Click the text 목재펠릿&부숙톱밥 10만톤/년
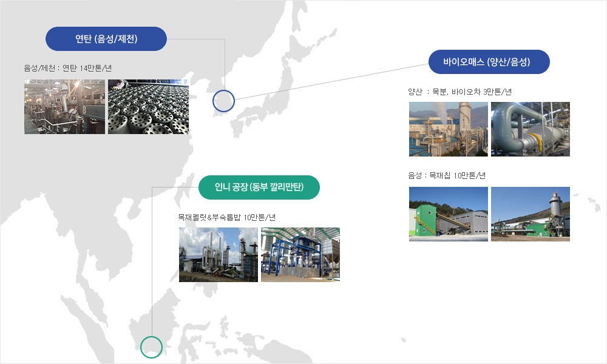 [227, 217]
